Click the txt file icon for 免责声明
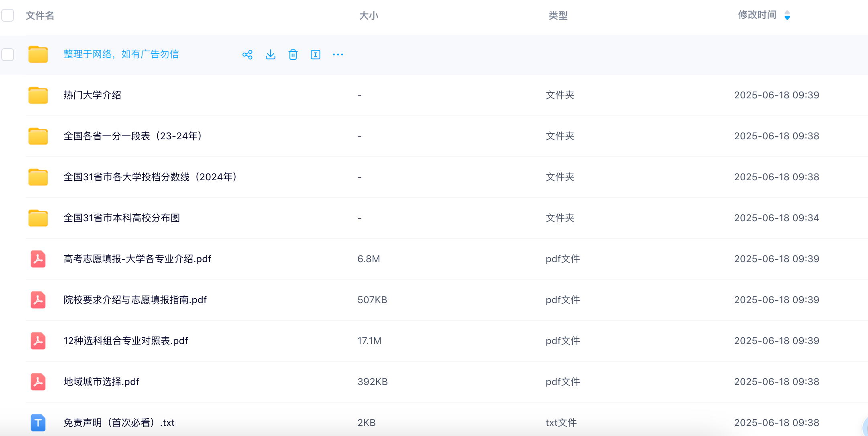 point(38,422)
